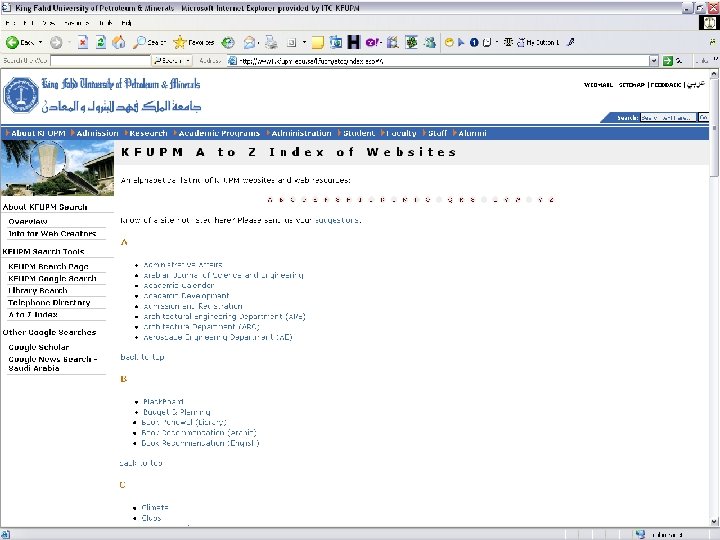Open the Tools menu
This screenshot has width=720, height=540.
point(106,22)
